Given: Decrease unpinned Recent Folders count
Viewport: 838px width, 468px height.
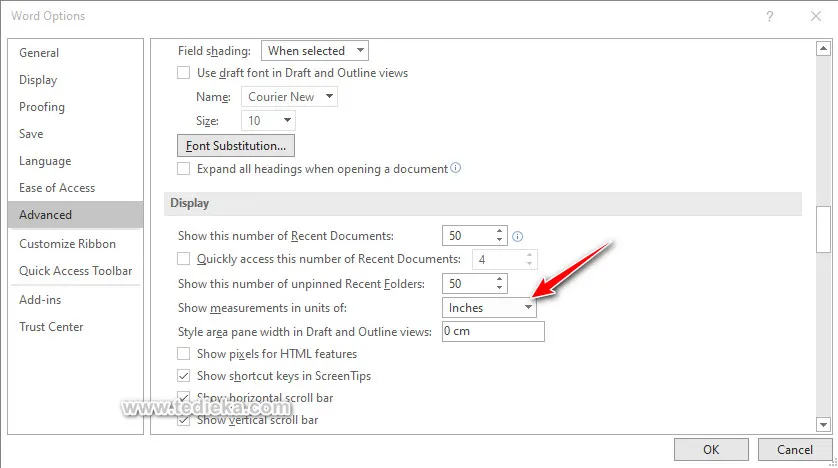Looking at the screenshot, I should pos(499,289).
